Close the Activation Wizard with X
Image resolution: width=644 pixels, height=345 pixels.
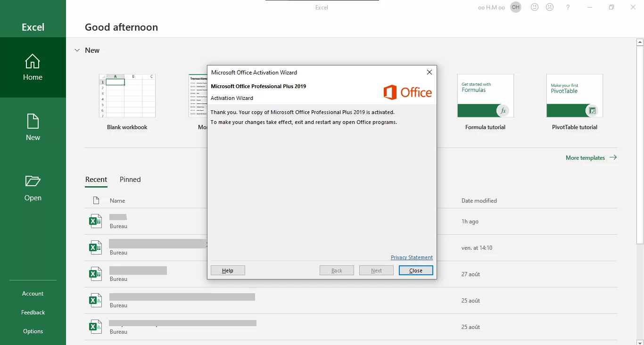coord(429,72)
